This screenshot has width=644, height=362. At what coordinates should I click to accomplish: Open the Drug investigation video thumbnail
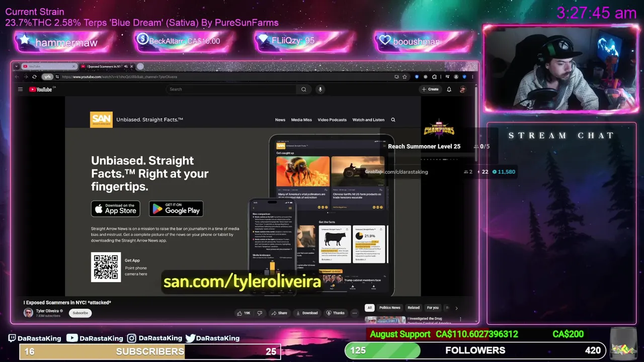385,319
